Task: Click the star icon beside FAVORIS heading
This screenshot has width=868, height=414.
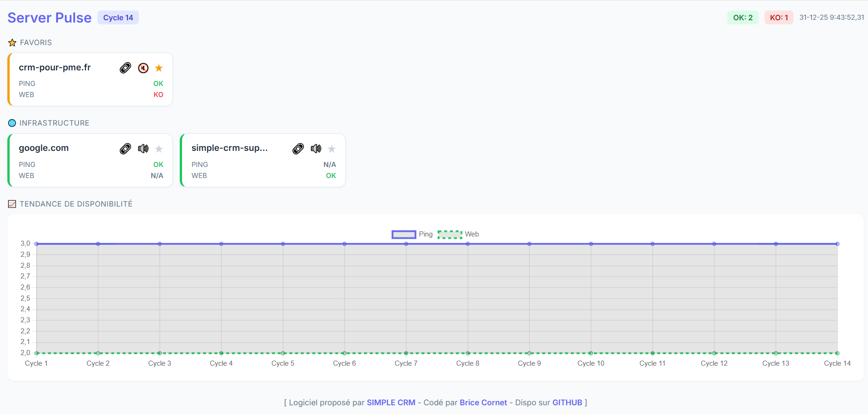Action: [x=11, y=42]
